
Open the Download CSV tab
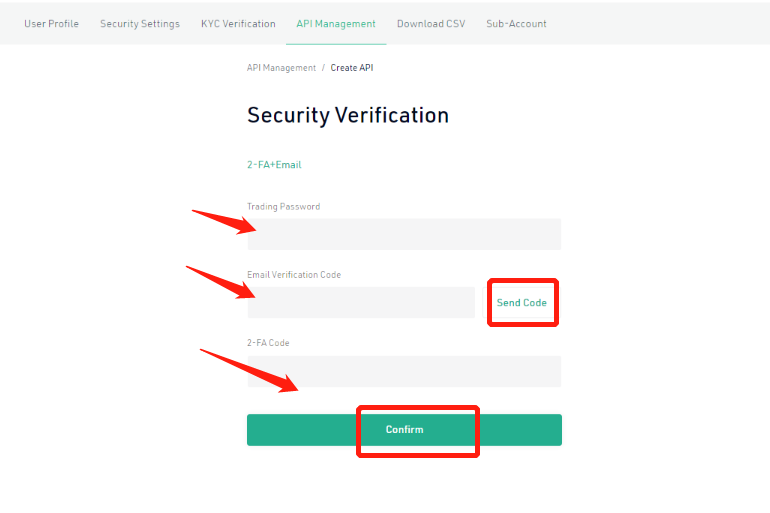pyautogui.click(x=431, y=24)
